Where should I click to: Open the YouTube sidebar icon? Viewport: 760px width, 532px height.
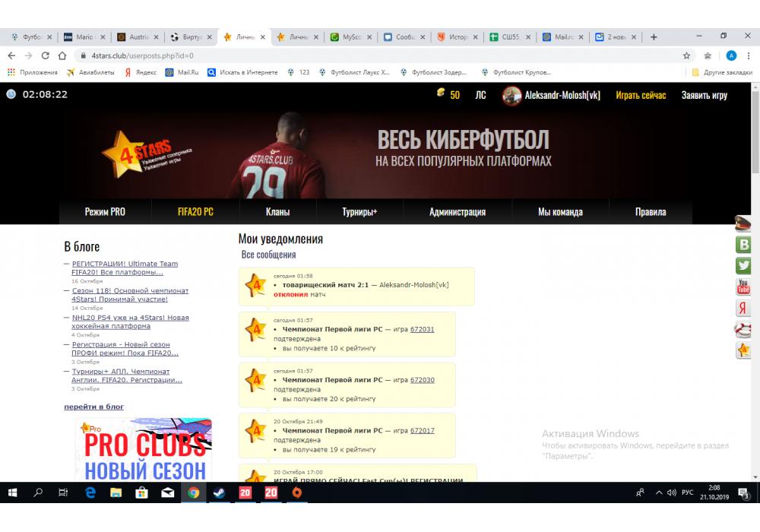743,287
